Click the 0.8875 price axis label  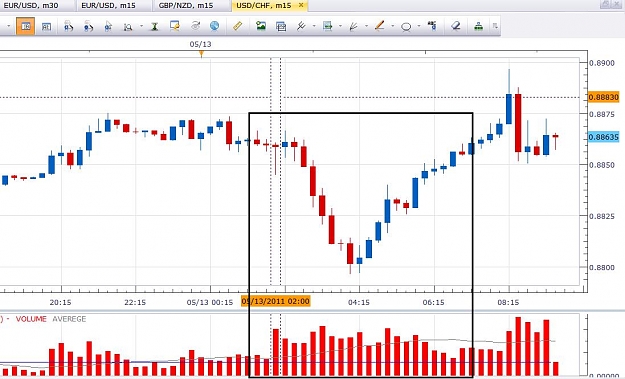point(602,114)
